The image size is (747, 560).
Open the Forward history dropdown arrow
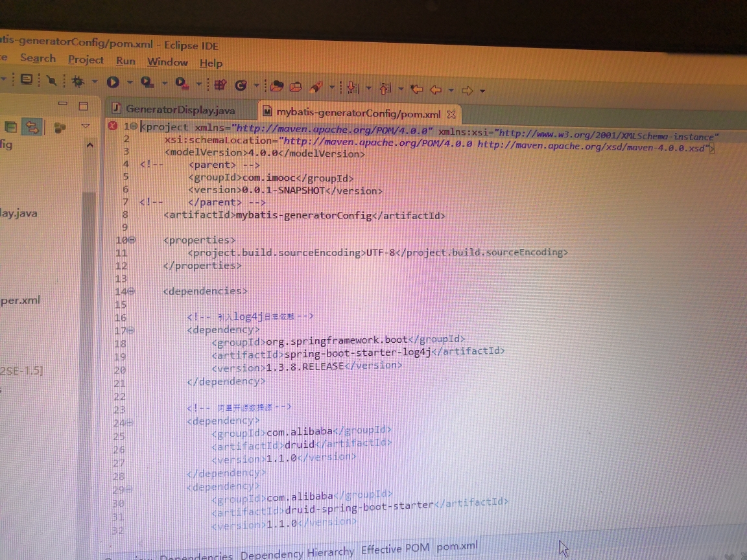pos(482,91)
